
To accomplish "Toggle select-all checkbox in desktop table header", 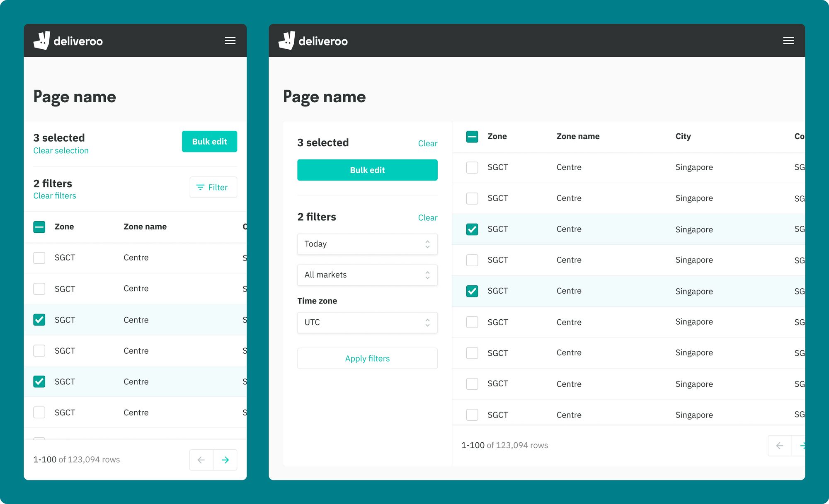I will click(x=472, y=137).
